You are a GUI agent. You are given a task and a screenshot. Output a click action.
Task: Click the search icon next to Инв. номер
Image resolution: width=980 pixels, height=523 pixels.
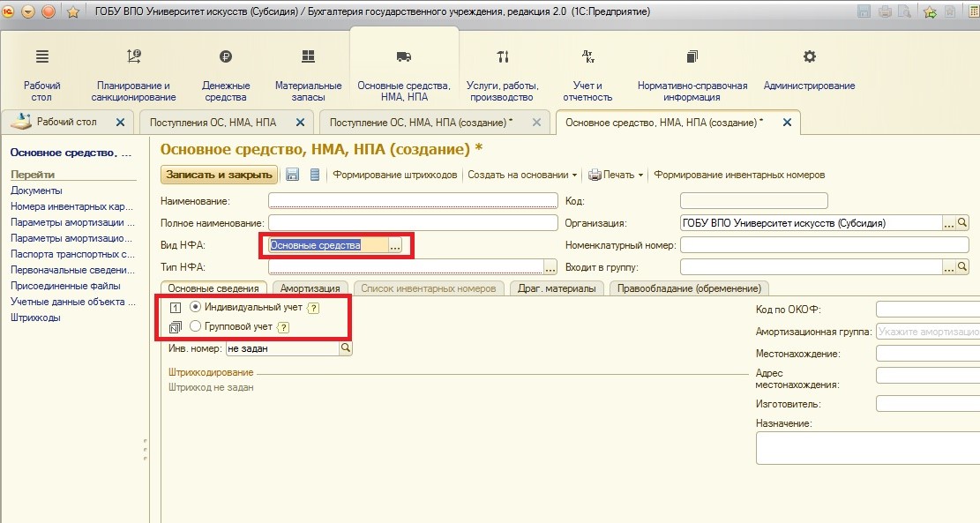click(x=346, y=348)
